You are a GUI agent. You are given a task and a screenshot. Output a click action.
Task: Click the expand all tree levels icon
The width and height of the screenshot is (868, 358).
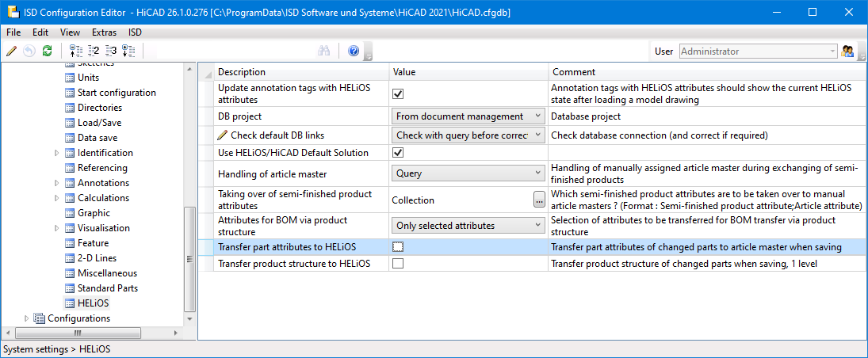click(128, 51)
